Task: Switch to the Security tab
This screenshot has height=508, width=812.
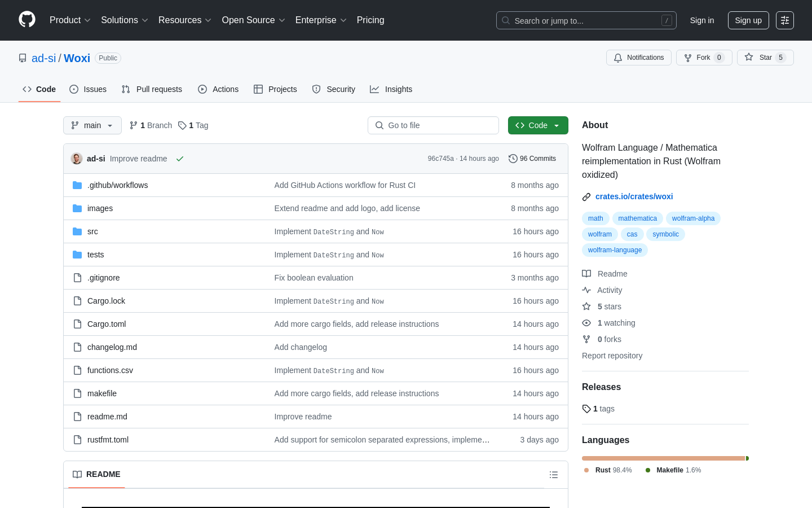Action: coord(334,89)
